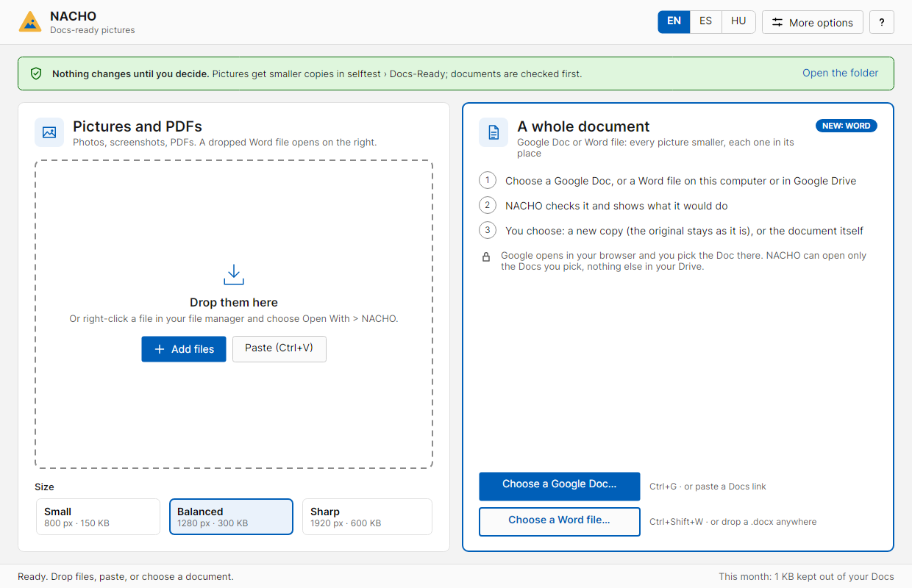
Task: Click the NEW: WORD badge
Action: point(846,126)
